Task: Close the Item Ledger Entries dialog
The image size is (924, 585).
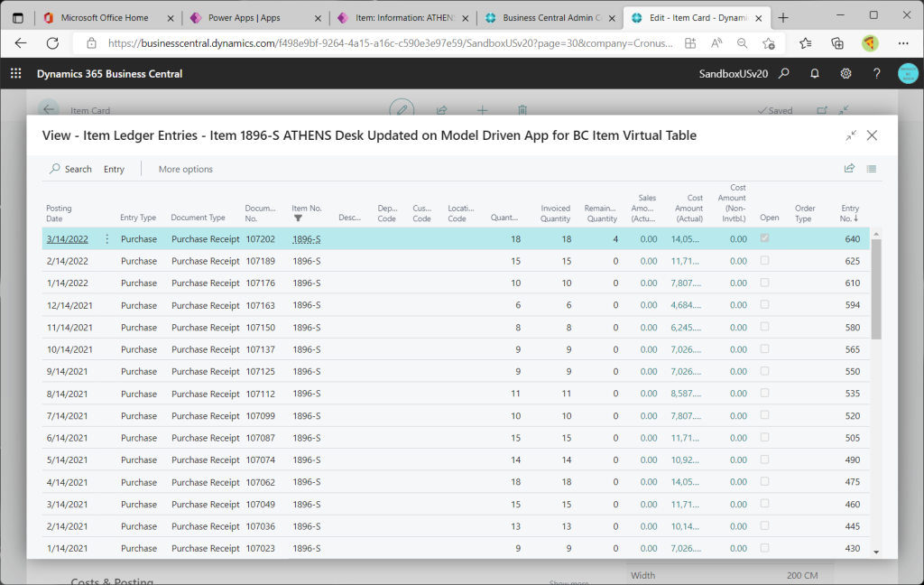Action: click(x=873, y=135)
